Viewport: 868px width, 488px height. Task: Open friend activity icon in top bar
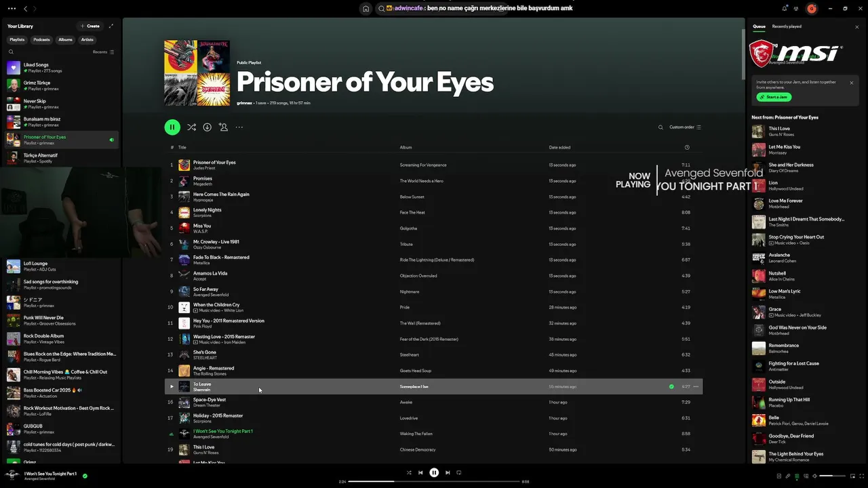pyautogui.click(x=797, y=8)
